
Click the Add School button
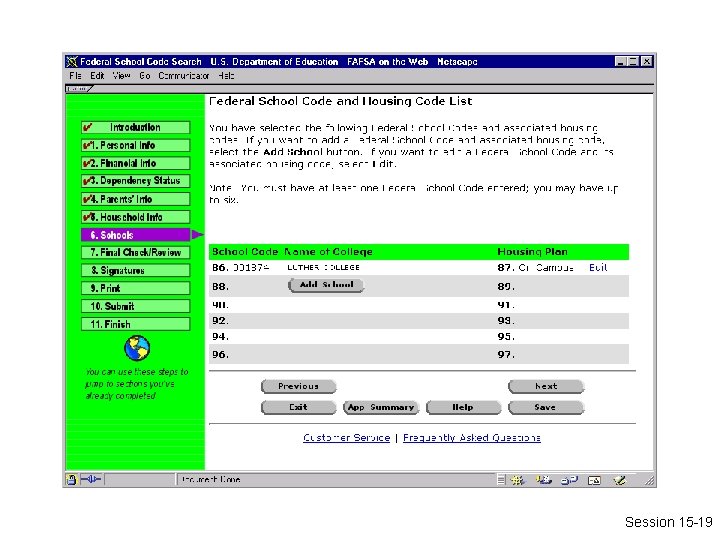coord(326,285)
